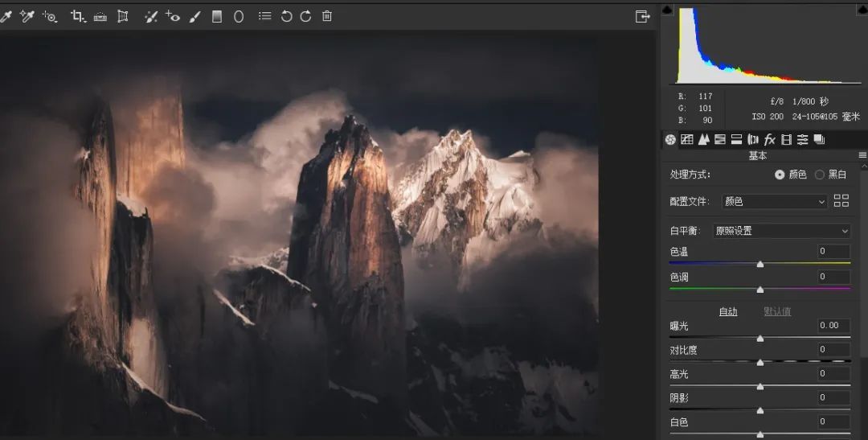The image size is (868, 440).
Task: Switch to the Snapshots panel tab
Action: [x=819, y=140]
